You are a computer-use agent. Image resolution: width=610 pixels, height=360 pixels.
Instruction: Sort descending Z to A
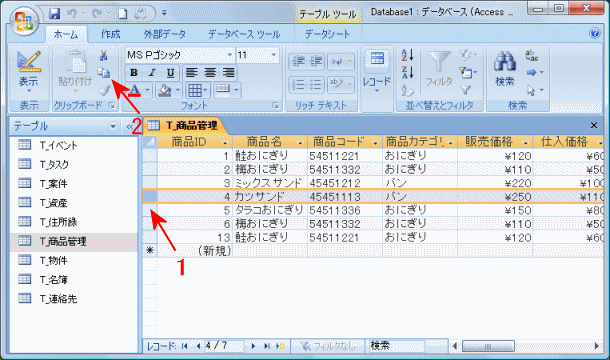408,72
